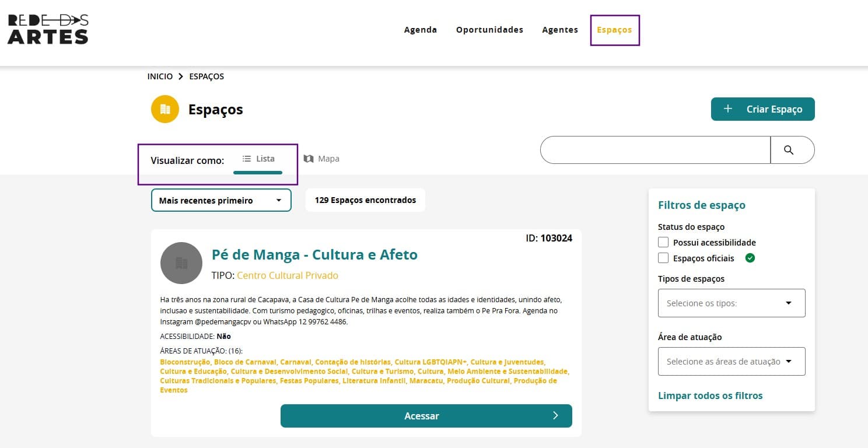Screen dimensions: 868x448
Task: Navigate to the Agentes section
Action: click(559, 30)
